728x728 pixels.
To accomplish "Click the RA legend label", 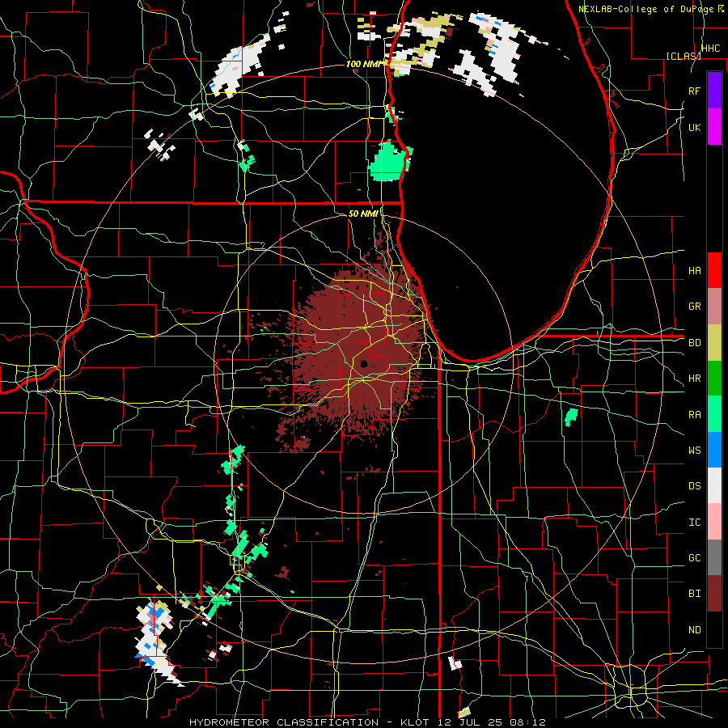I will click(x=694, y=415).
